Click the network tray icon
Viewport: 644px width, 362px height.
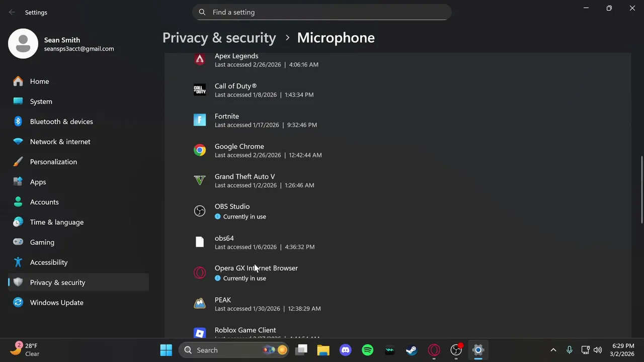pyautogui.click(x=585, y=350)
